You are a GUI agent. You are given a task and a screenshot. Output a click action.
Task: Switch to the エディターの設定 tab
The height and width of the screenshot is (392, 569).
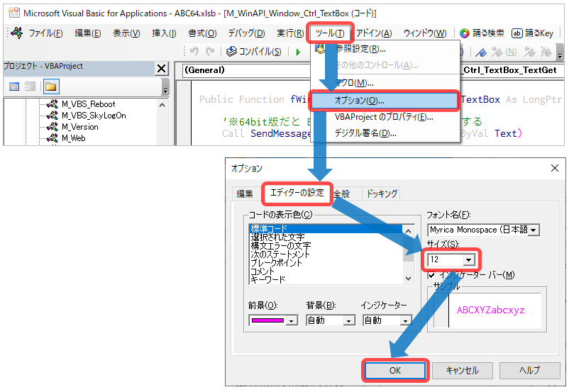pos(297,193)
